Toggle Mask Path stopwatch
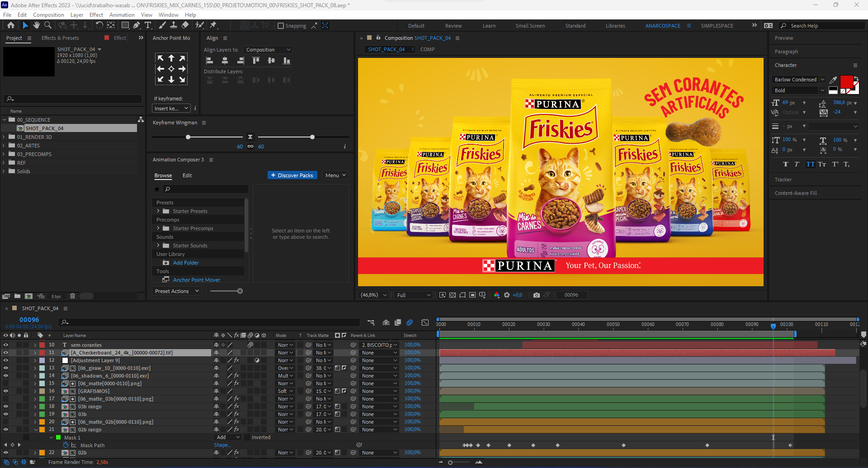The width and height of the screenshot is (868, 468). pyautogui.click(x=66, y=445)
